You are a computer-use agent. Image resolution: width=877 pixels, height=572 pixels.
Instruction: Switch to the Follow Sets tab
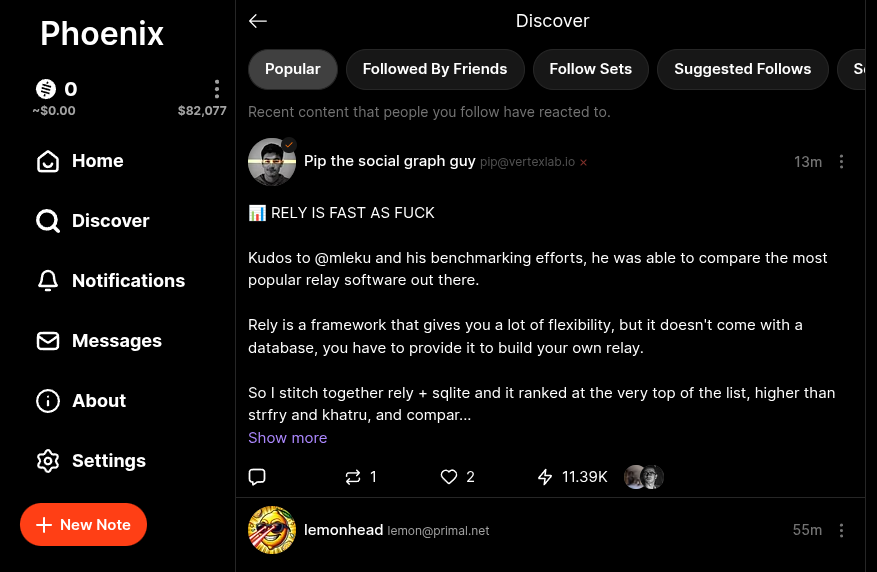591,69
